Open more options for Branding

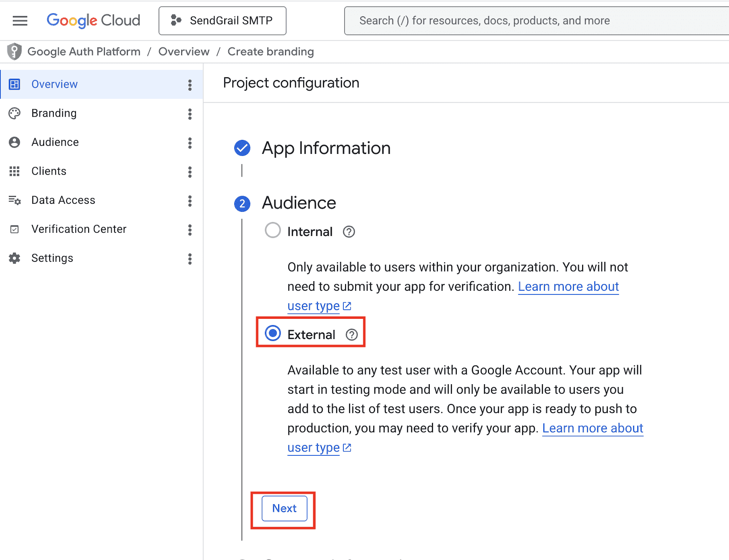190,114
